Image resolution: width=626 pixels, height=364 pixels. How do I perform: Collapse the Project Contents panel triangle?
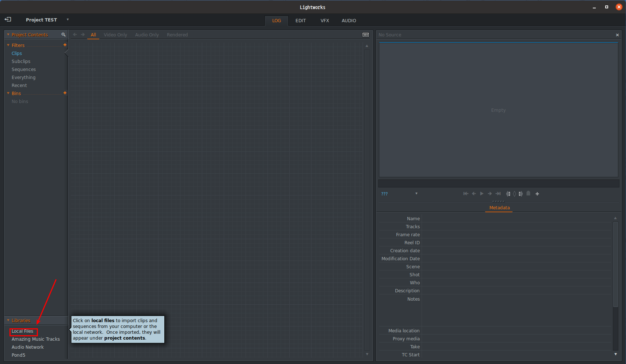(x=8, y=35)
